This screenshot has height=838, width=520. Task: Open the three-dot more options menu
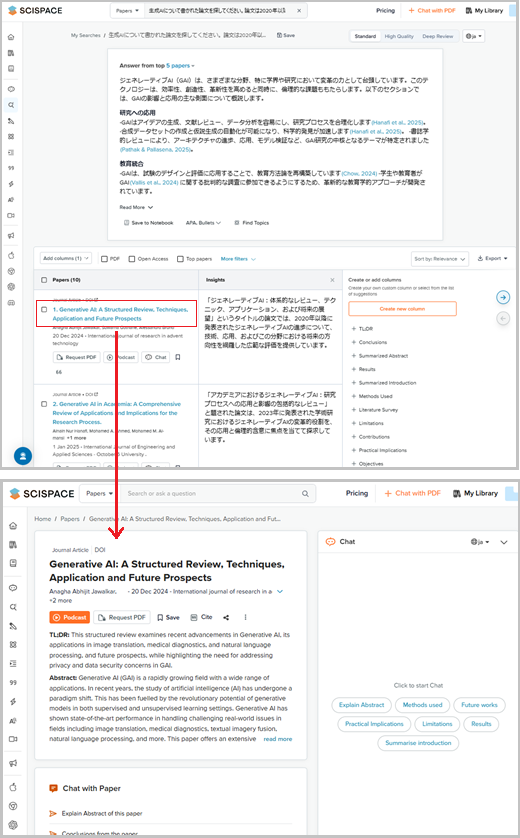click(x=245, y=617)
